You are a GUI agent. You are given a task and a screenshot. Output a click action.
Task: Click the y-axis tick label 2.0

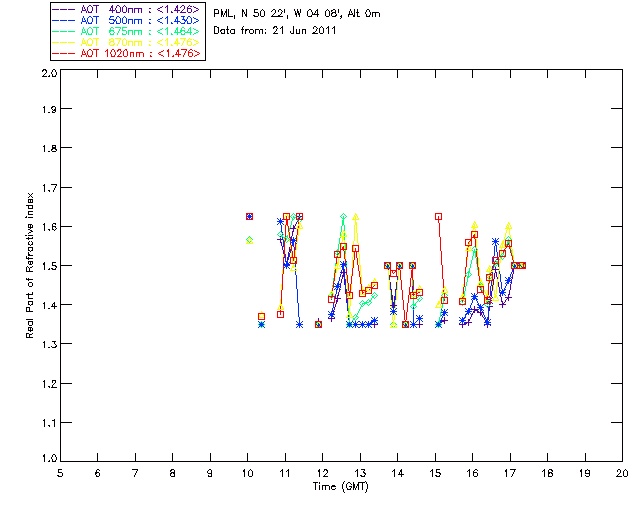49,73
